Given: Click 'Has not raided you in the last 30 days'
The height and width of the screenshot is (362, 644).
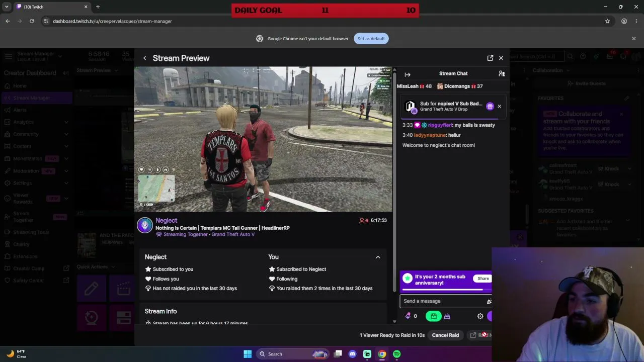Looking at the screenshot, I should tap(195, 289).
